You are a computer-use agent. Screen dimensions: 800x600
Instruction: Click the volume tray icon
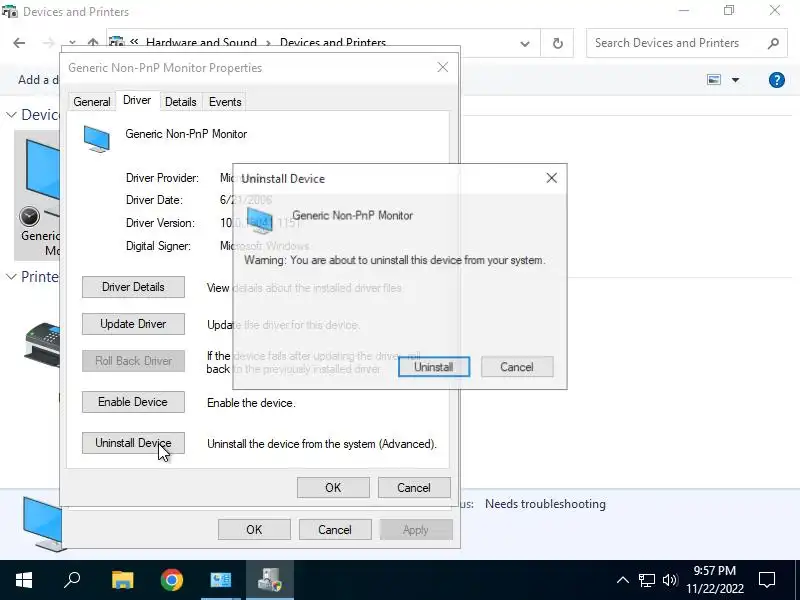pos(670,580)
